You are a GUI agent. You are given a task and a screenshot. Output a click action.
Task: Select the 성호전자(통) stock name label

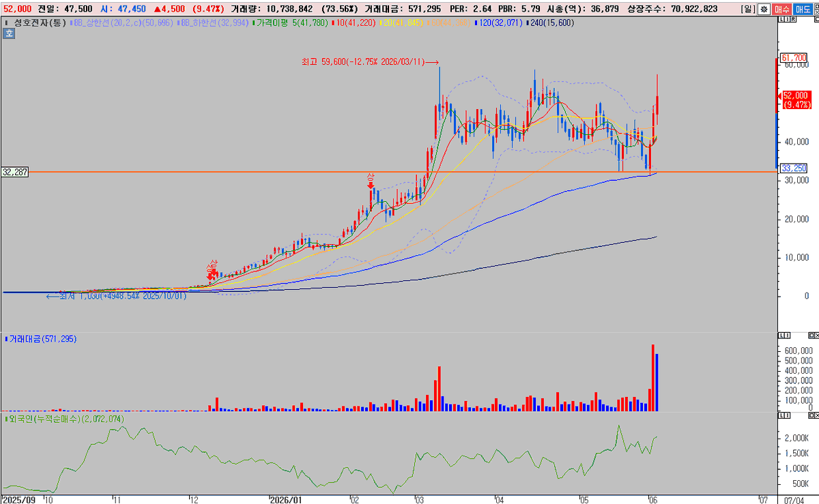40,23
